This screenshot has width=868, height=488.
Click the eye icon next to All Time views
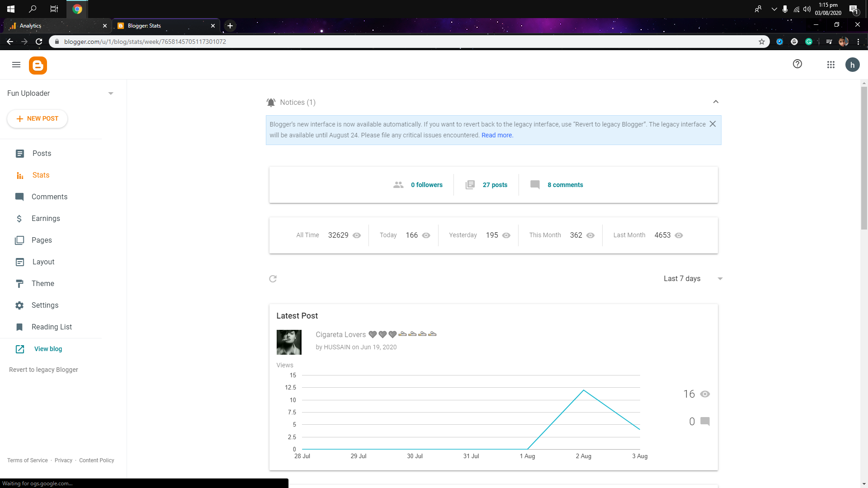pos(357,235)
